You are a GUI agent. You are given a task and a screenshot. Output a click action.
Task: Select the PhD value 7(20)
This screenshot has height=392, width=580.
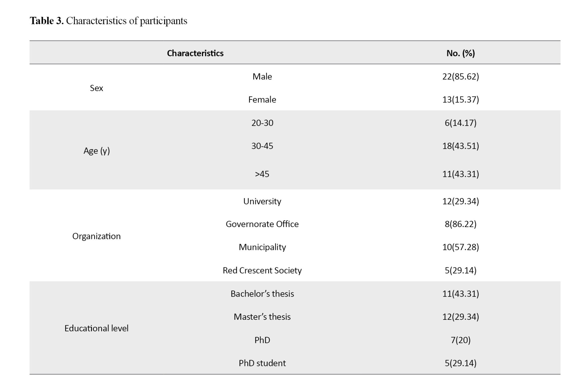pos(461,340)
